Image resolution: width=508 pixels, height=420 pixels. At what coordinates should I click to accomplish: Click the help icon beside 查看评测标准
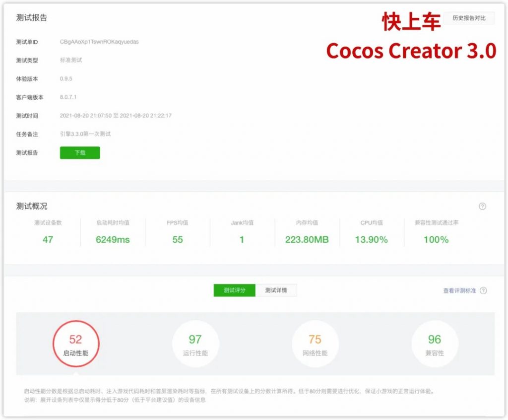pos(483,290)
